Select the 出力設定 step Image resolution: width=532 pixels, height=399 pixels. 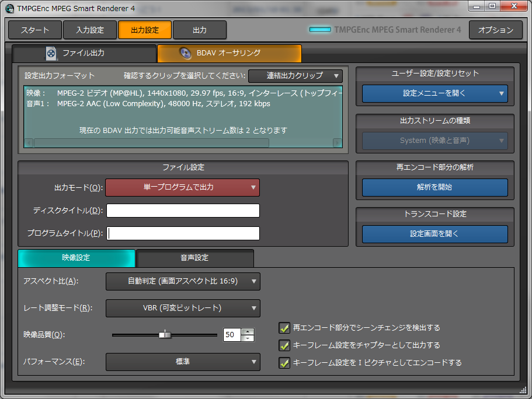[145, 30]
